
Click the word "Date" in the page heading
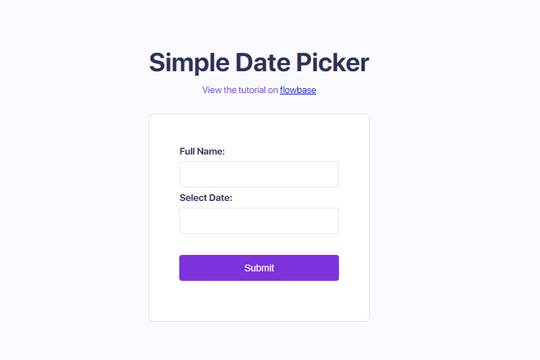pyautogui.click(x=263, y=62)
